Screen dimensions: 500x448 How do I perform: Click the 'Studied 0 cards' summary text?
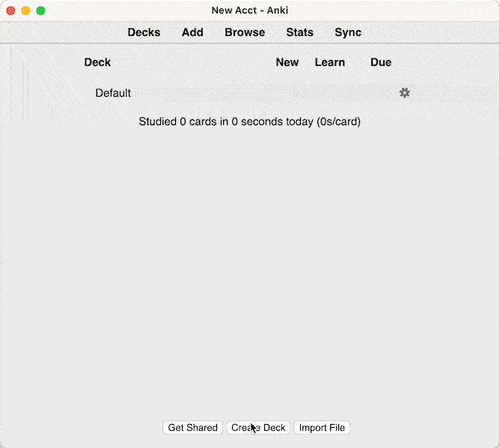(250, 121)
